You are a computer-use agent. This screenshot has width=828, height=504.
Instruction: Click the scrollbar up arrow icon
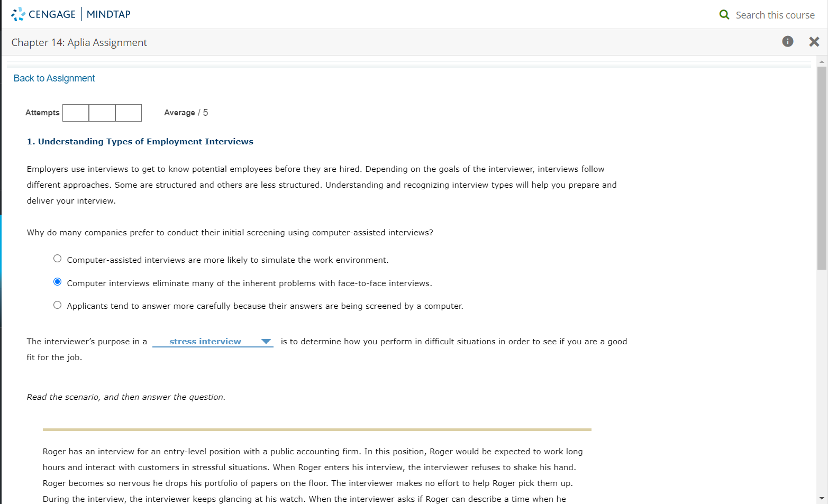822,62
